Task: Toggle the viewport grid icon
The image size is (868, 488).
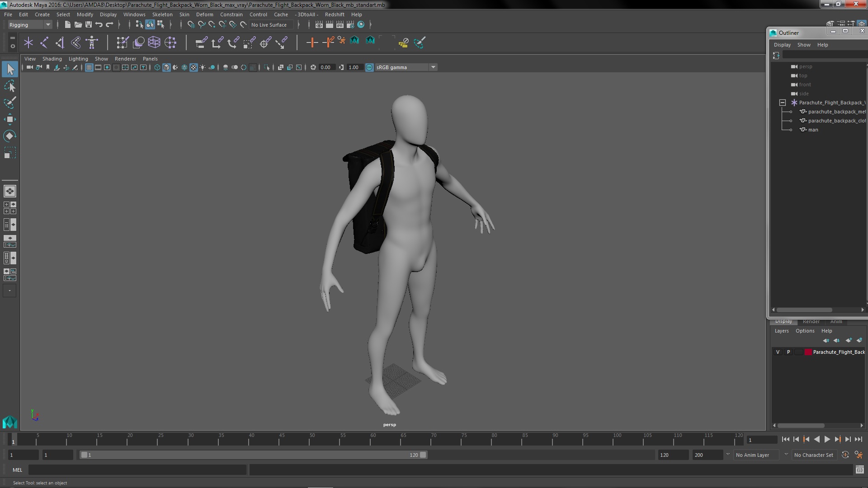Action: pos(89,67)
